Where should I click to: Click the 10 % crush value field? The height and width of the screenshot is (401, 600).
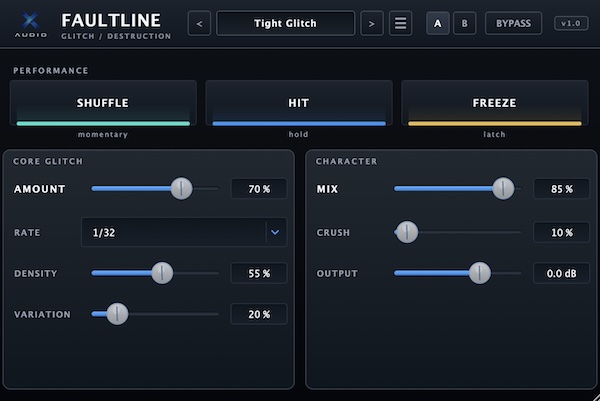(x=562, y=232)
